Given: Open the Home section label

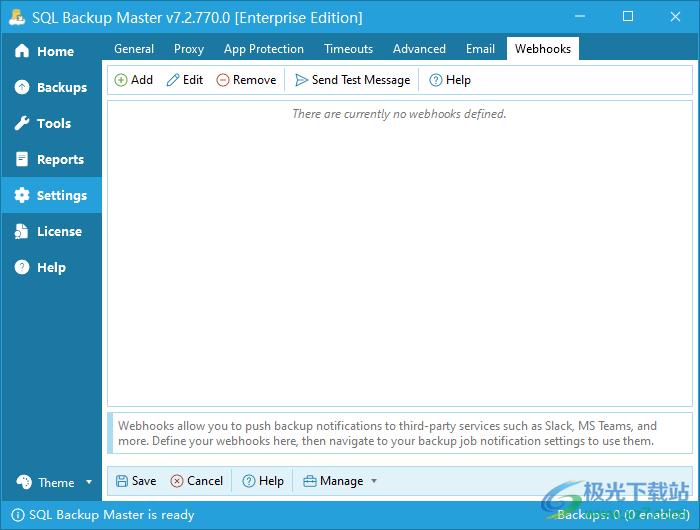Looking at the screenshot, I should point(55,51).
